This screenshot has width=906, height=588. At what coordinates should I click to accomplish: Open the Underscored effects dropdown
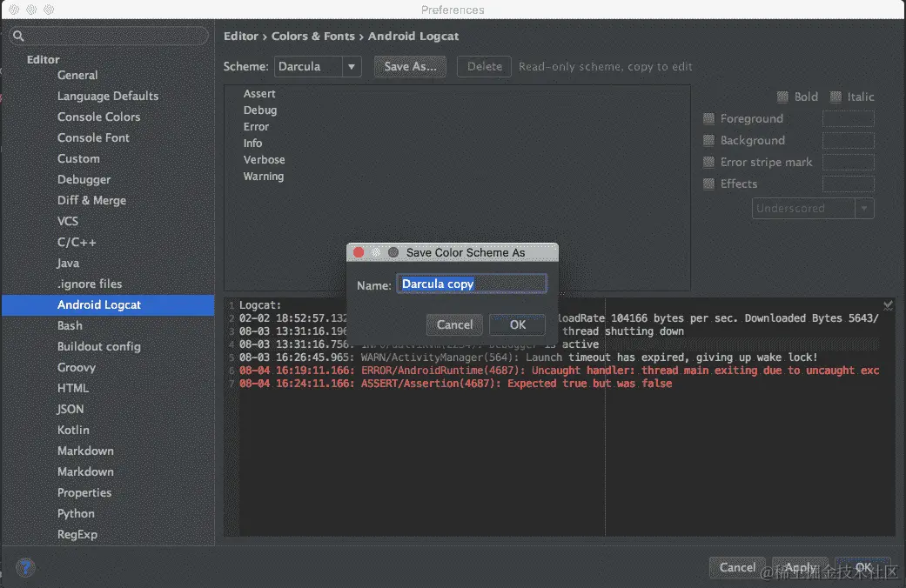click(x=813, y=209)
